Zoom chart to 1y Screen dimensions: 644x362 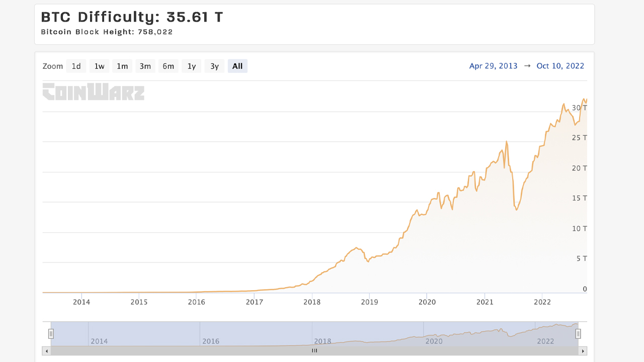tap(191, 66)
